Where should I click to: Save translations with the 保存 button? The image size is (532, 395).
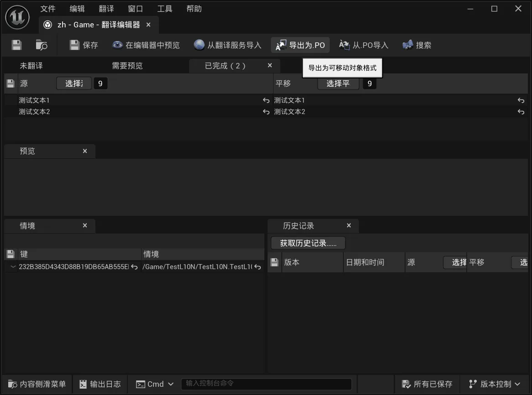point(84,45)
